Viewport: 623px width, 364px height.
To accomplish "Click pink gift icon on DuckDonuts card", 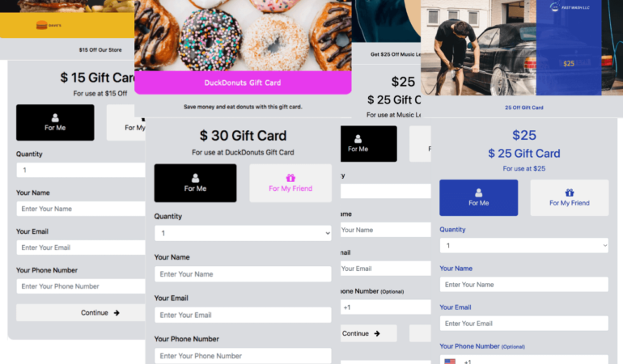I will click(290, 178).
